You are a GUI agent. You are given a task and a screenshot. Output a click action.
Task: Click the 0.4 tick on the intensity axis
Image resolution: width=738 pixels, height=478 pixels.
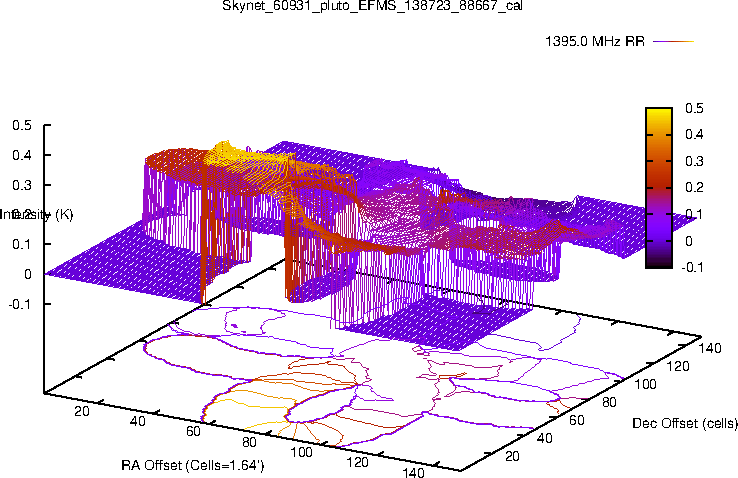pos(22,155)
